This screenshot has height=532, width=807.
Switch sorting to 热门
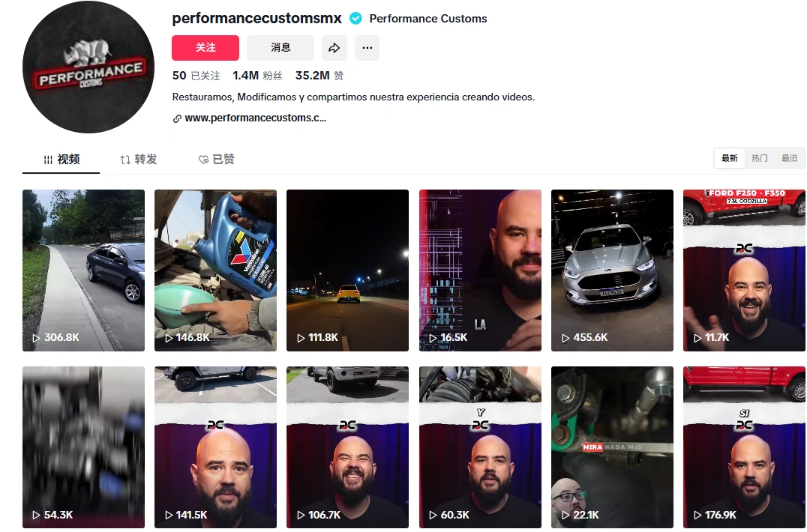759,158
